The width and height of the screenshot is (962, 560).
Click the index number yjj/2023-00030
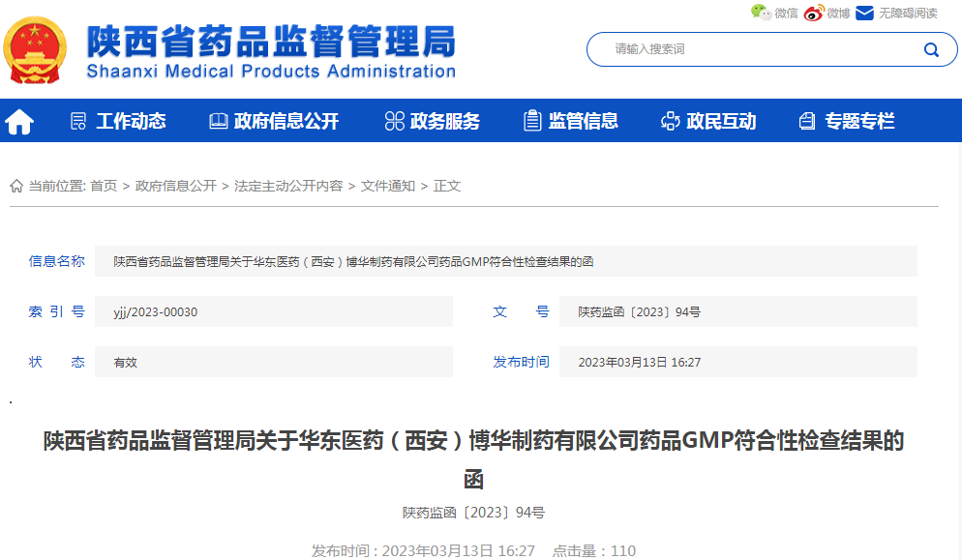point(155,312)
